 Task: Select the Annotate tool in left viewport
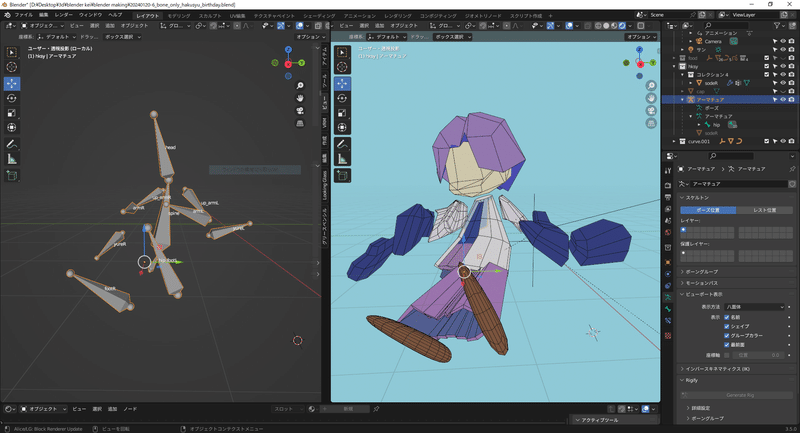12,144
